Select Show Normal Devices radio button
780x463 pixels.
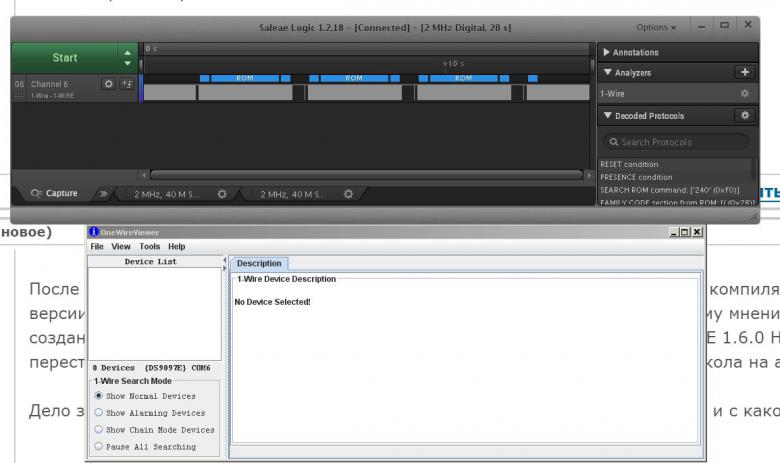[x=98, y=396]
